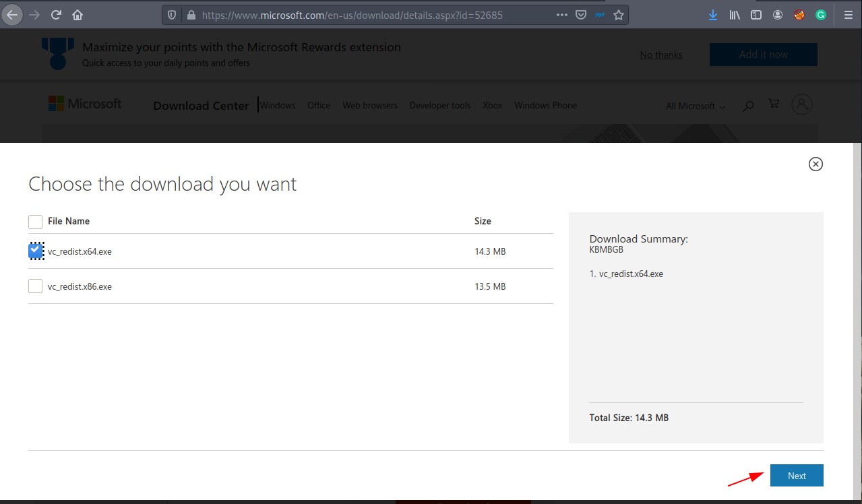The image size is (862, 504).
Task: Click the Total Size: 14.3 MB text
Action: (x=629, y=418)
